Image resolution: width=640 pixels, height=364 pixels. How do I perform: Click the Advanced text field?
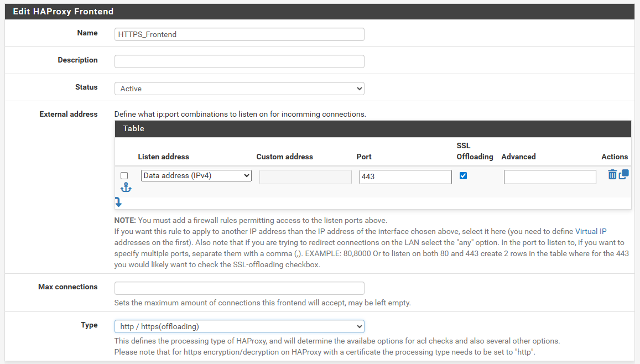pos(550,176)
